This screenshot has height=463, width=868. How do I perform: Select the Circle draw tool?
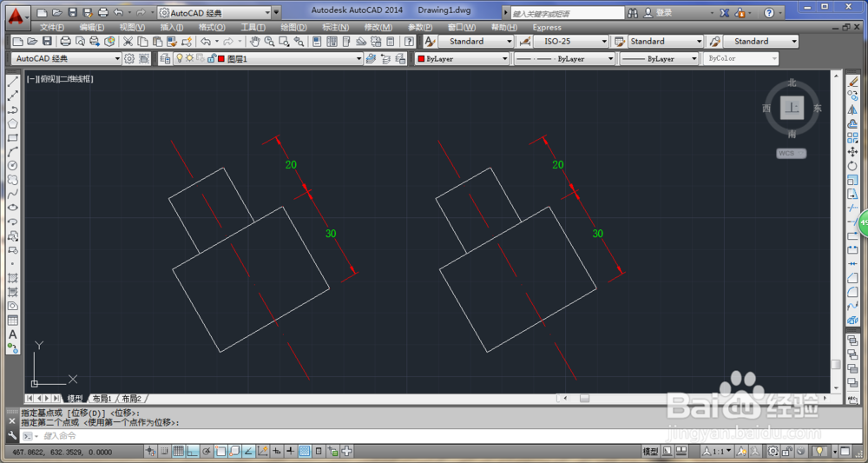pos(13,166)
